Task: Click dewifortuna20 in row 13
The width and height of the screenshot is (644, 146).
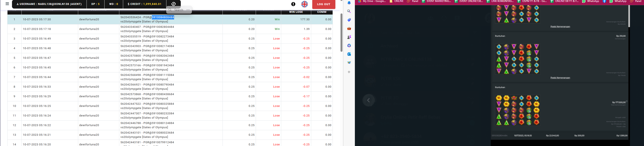Action: point(89,135)
